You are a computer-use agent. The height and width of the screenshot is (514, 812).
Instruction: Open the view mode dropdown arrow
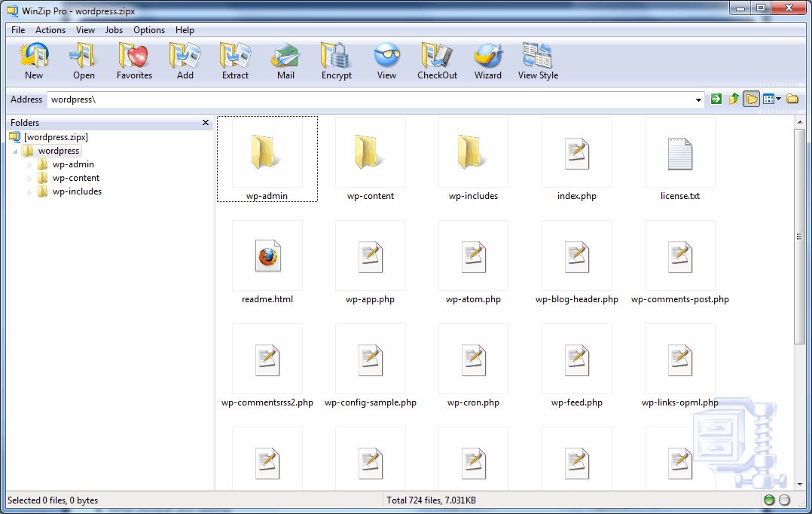778,99
